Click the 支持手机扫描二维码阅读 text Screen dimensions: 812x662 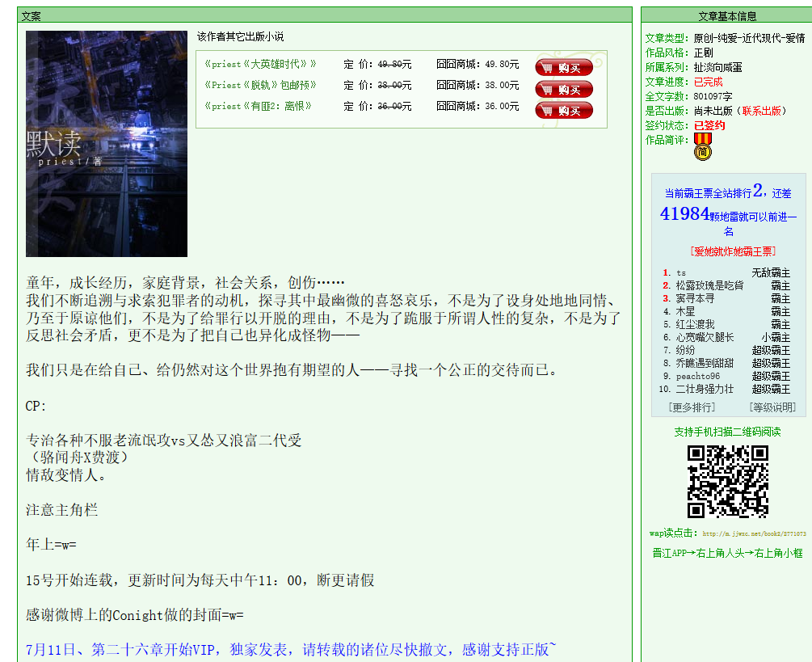(x=728, y=432)
